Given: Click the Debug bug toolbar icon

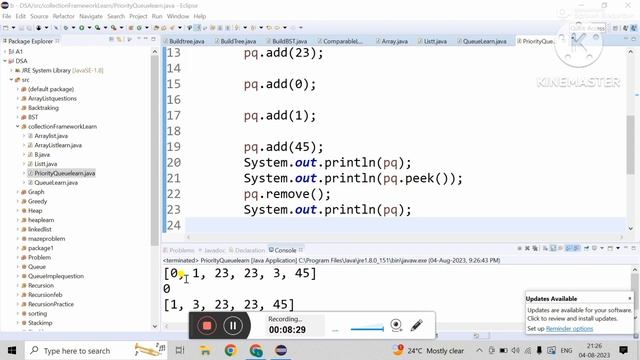Looking at the screenshot, I should [x=65, y=28].
